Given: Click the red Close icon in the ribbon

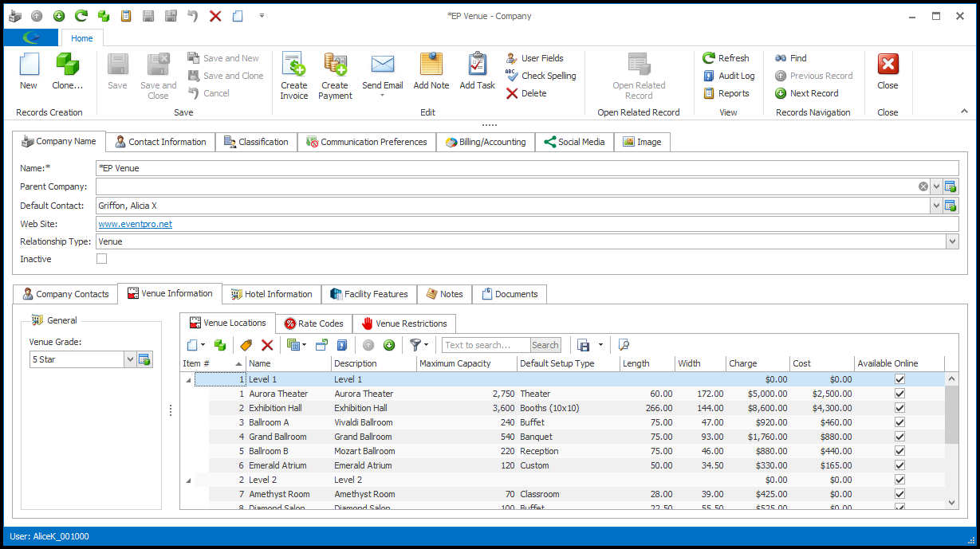Looking at the screenshot, I should pos(888,65).
